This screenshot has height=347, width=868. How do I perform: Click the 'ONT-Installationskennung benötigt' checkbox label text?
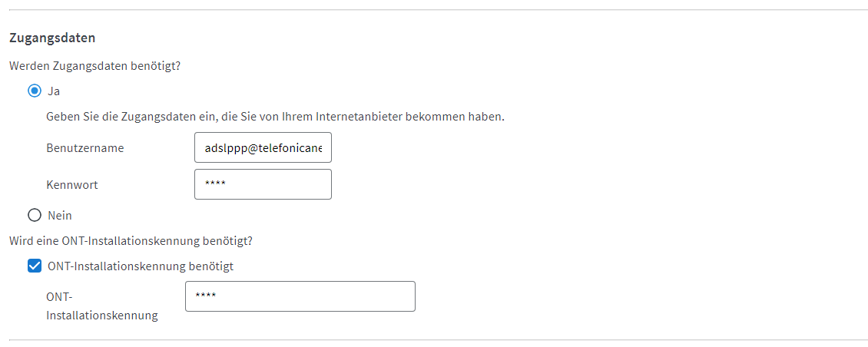click(141, 266)
